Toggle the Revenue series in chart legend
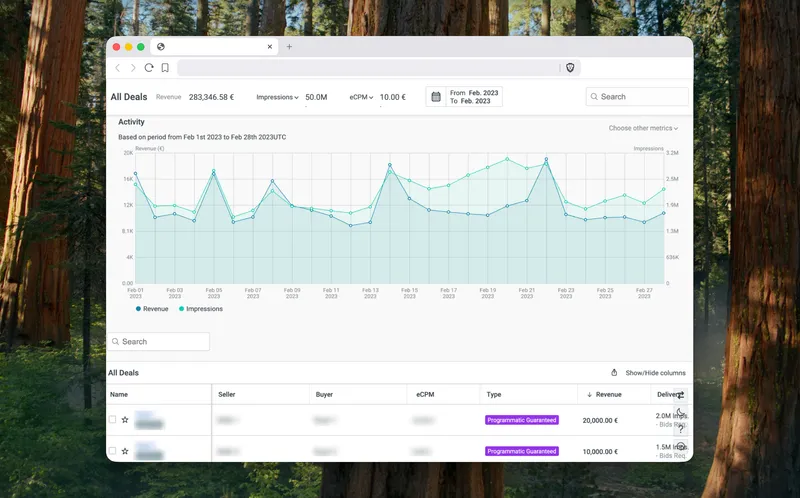This screenshot has width=800, height=498. pos(152,309)
